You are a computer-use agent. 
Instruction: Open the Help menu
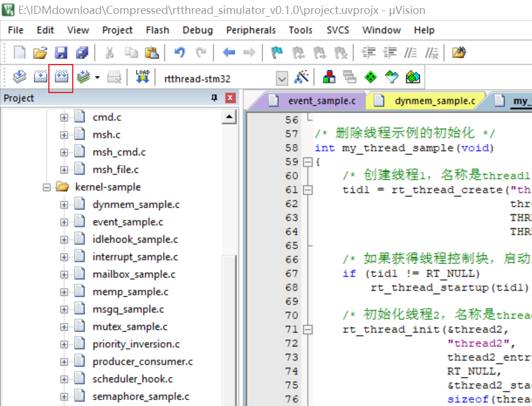424,30
